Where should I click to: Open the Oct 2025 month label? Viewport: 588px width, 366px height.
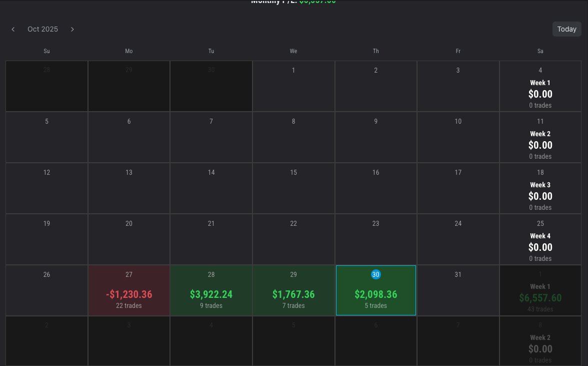tap(42, 29)
